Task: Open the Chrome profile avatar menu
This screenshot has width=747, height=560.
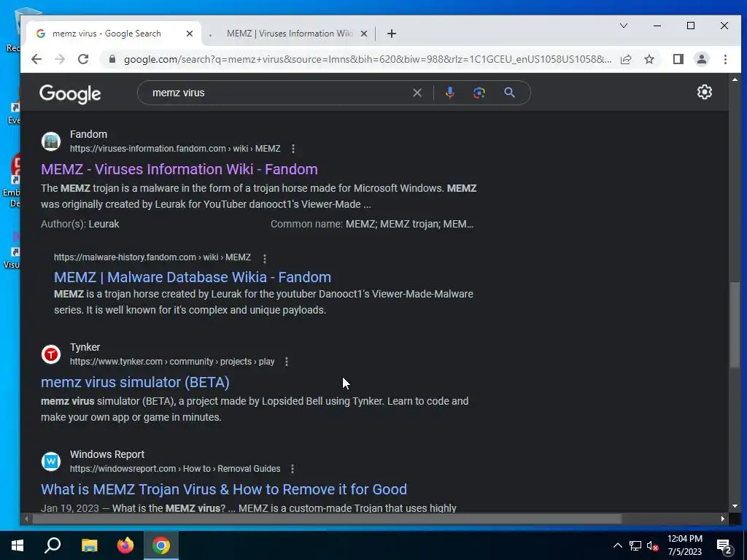Action: [x=701, y=59]
